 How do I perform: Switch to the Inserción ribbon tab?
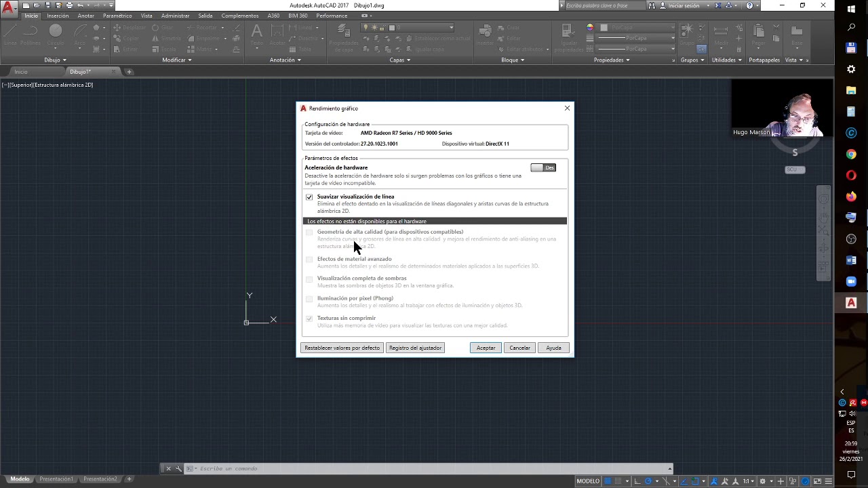coord(58,16)
